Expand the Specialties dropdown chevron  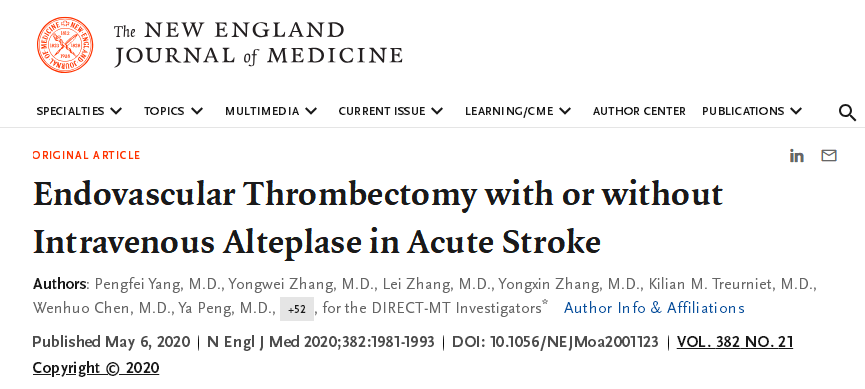[116, 111]
